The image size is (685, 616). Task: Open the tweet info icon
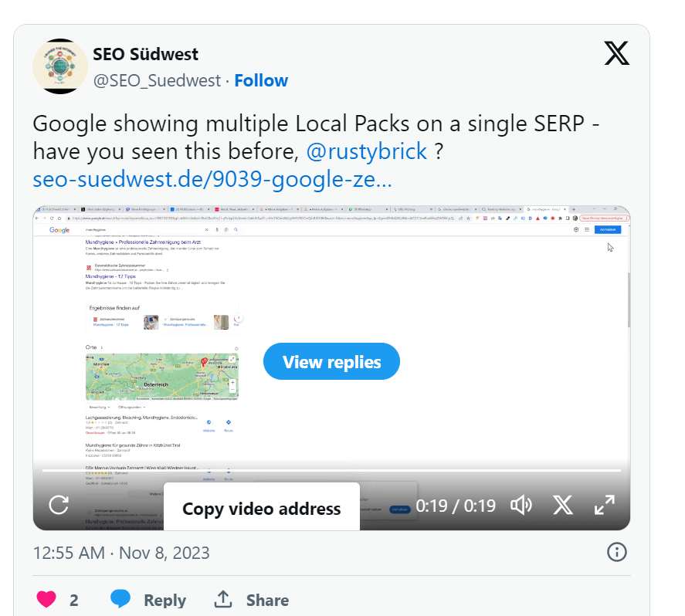tap(617, 552)
